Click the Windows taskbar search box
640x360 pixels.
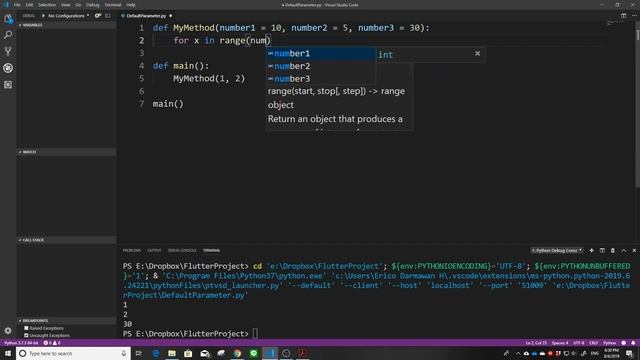click(x=73, y=353)
